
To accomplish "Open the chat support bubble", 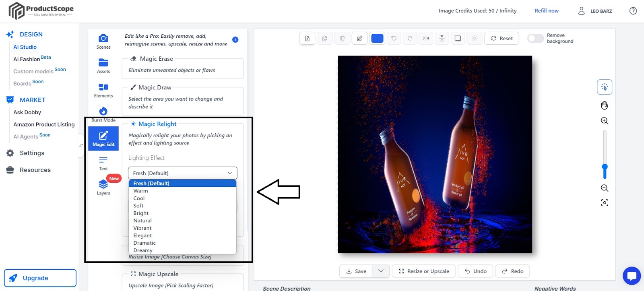I will tap(632, 276).
